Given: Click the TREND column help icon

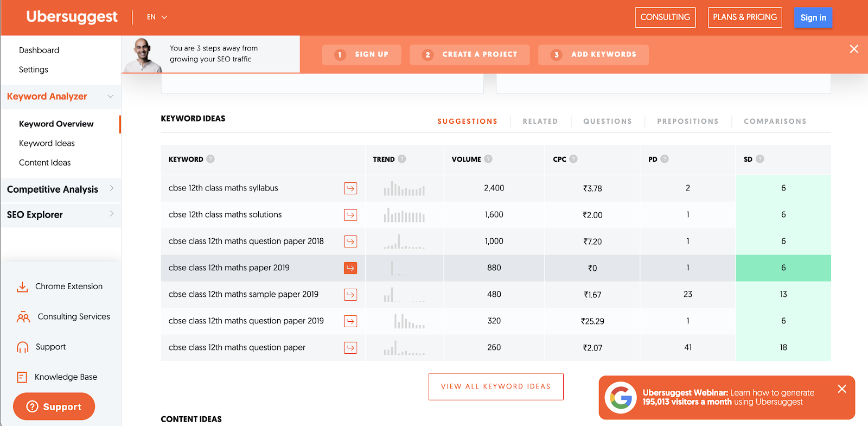Looking at the screenshot, I should 402,159.
